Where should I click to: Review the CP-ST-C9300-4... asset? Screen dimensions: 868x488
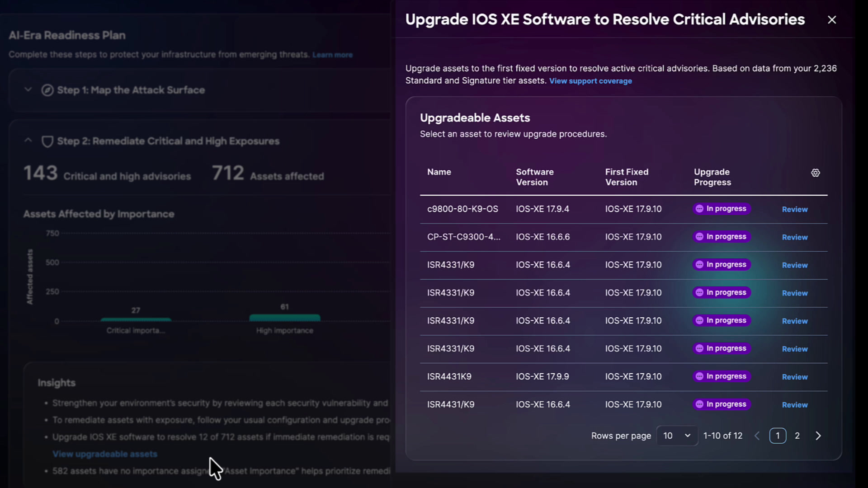tap(795, 237)
